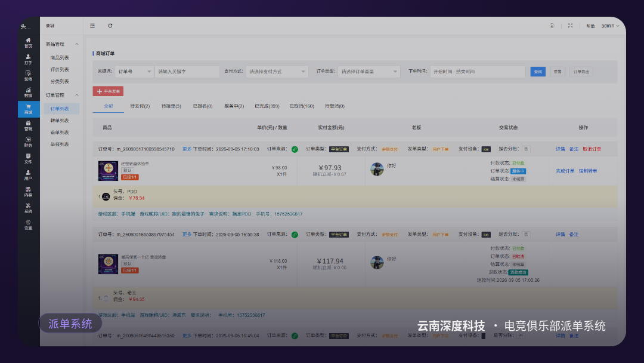
Task: Click the page refresh icon in header
Action: click(110, 26)
